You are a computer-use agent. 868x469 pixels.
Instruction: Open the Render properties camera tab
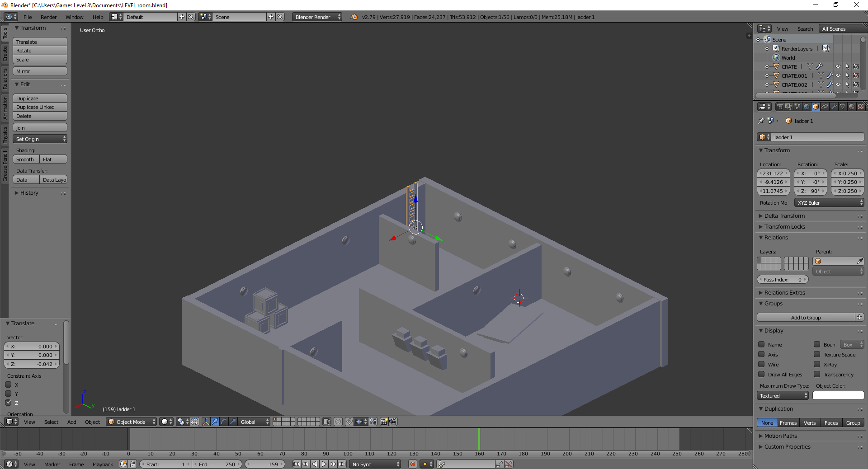pos(779,107)
